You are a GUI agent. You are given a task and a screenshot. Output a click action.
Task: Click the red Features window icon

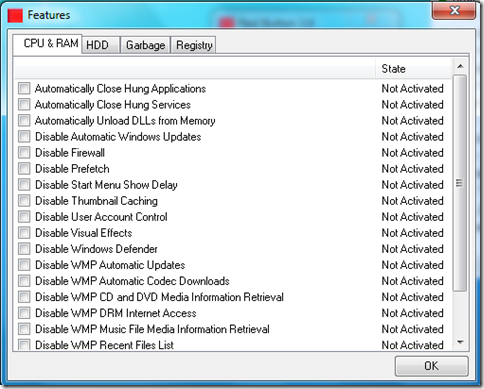pos(15,16)
